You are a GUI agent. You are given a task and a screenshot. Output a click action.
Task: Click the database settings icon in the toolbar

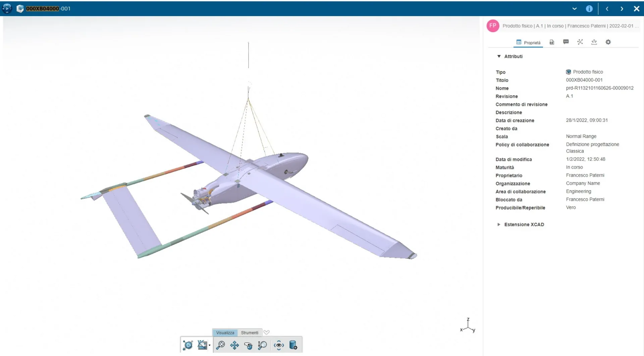pos(293,345)
